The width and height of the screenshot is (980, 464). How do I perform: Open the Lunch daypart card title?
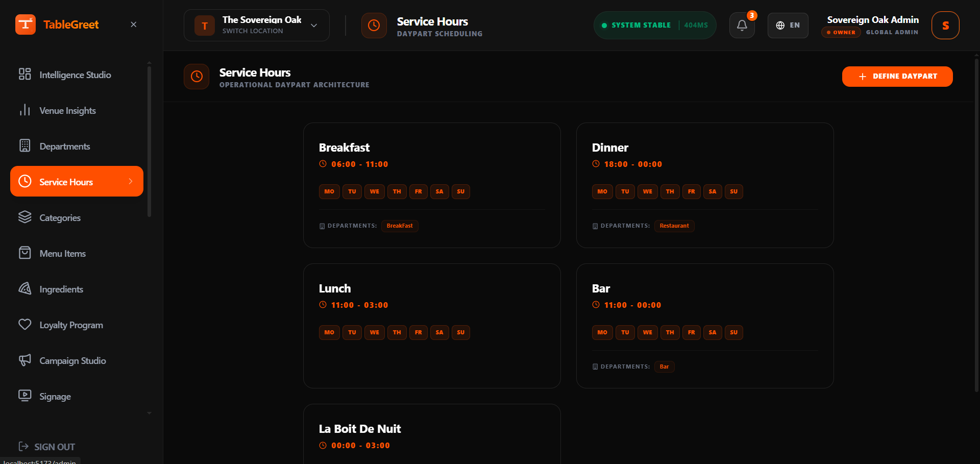tap(335, 288)
